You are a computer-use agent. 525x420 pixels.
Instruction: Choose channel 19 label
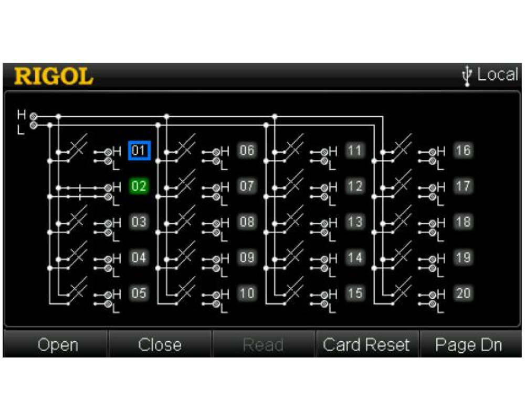point(463,258)
